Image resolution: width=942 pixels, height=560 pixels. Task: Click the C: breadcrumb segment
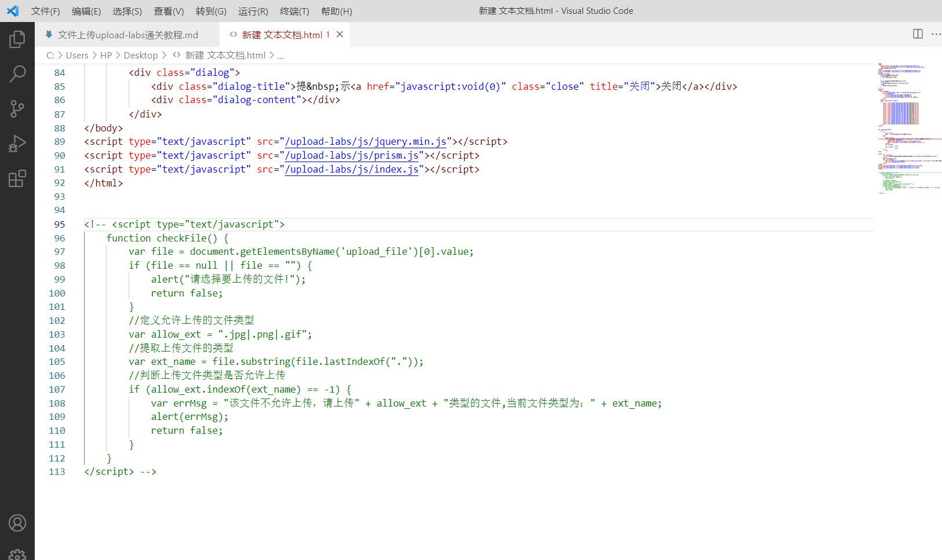click(50, 55)
